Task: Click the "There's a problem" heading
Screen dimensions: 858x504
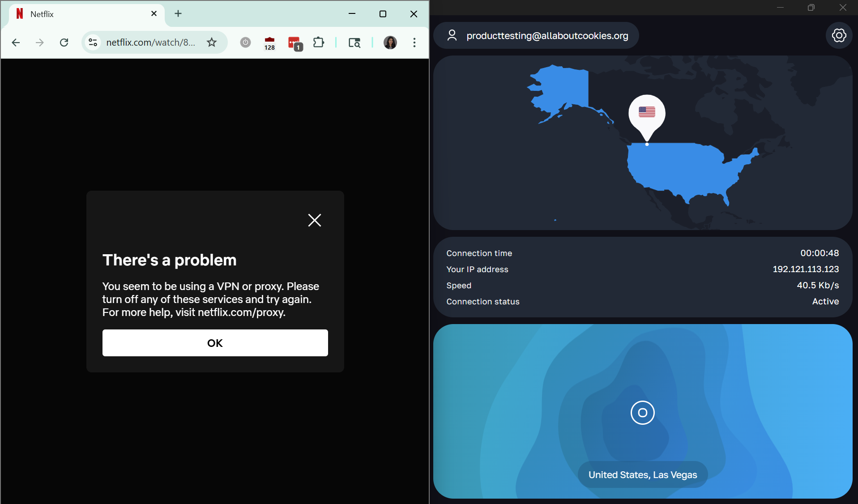Action: coord(170,260)
